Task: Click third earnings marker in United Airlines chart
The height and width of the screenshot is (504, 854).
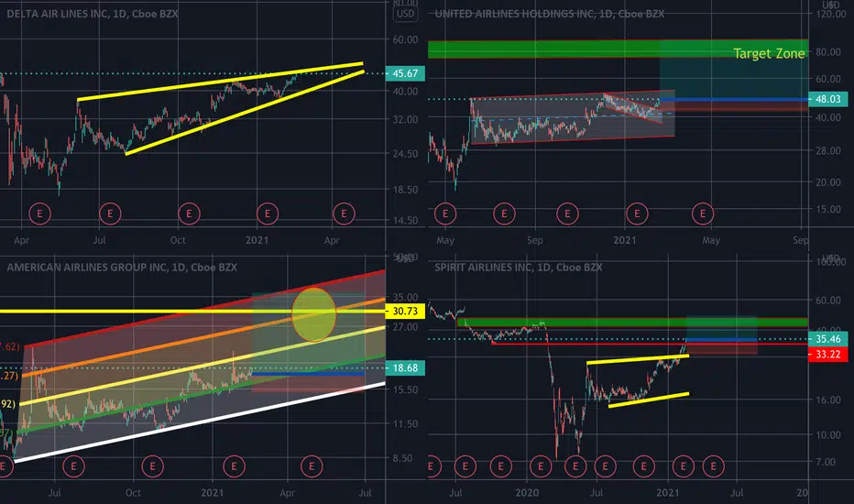Action: tap(567, 214)
